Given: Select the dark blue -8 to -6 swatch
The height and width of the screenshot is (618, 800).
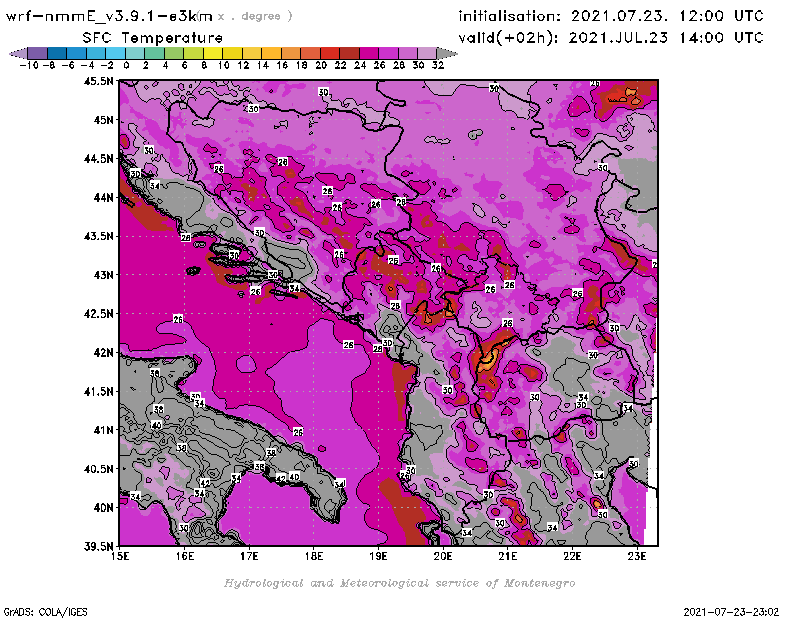Looking at the screenshot, I should tap(57, 53).
